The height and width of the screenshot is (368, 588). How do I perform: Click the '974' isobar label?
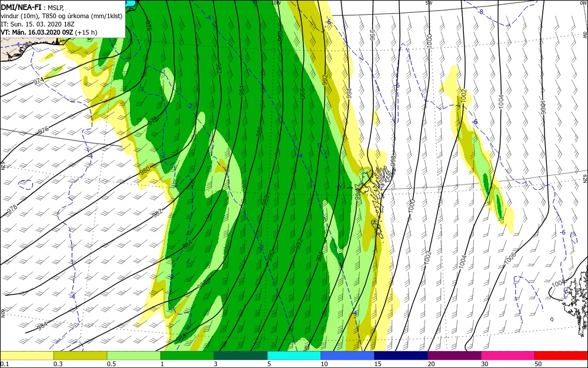click(x=39, y=81)
